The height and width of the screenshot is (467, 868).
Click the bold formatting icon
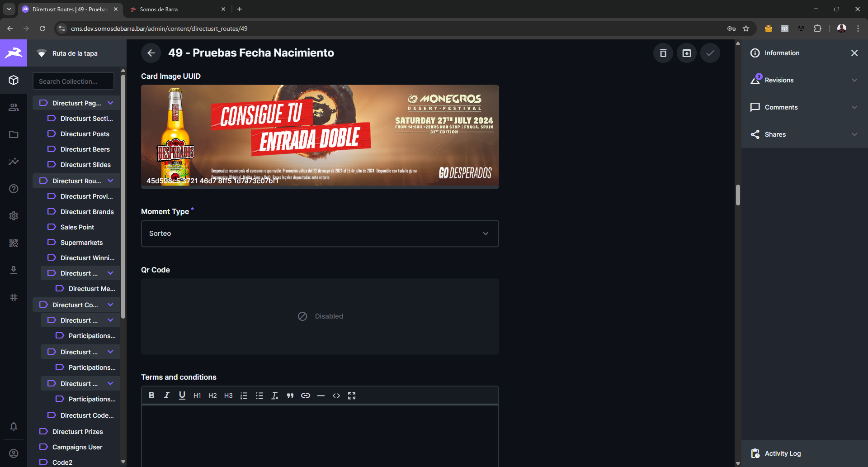pos(151,396)
